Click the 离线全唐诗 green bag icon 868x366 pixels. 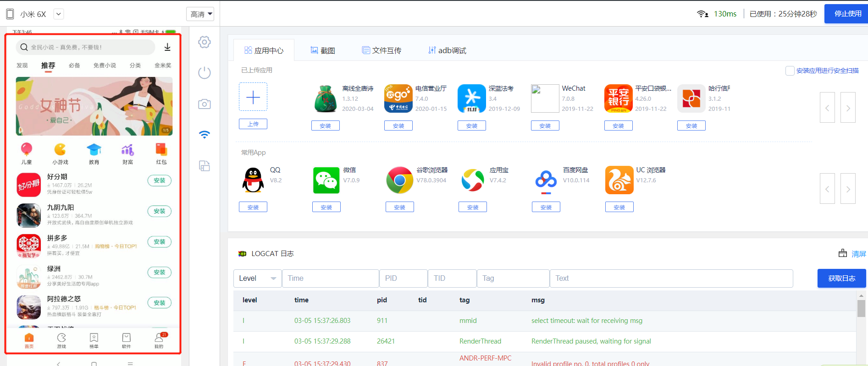tap(326, 98)
